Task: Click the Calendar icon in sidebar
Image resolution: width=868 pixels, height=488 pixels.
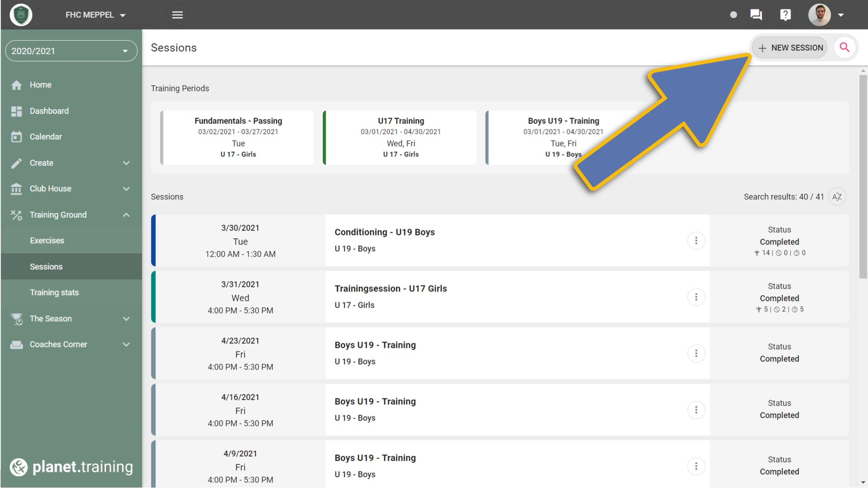Action: (x=16, y=137)
